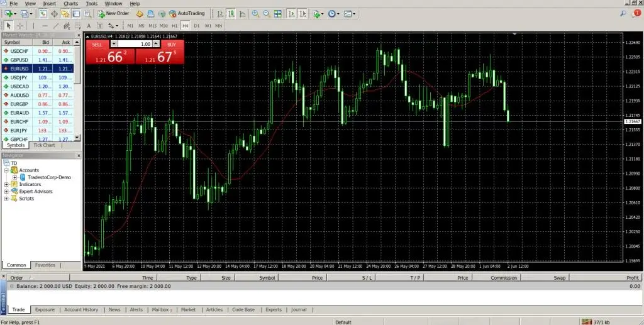Select the Arrows objects tool
The width and height of the screenshot is (644, 325).
111,25
